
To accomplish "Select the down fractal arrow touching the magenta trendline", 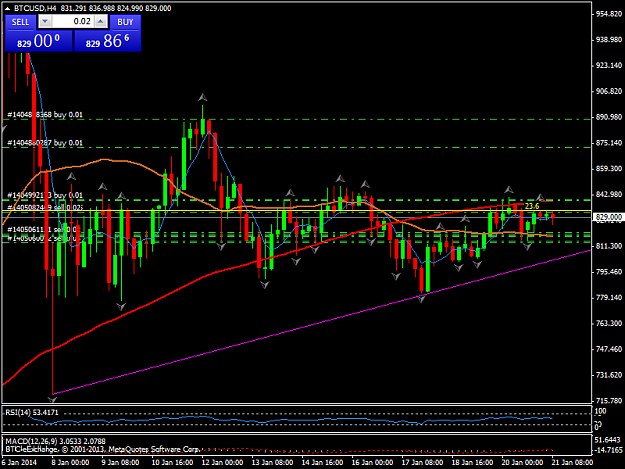I will (422, 298).
